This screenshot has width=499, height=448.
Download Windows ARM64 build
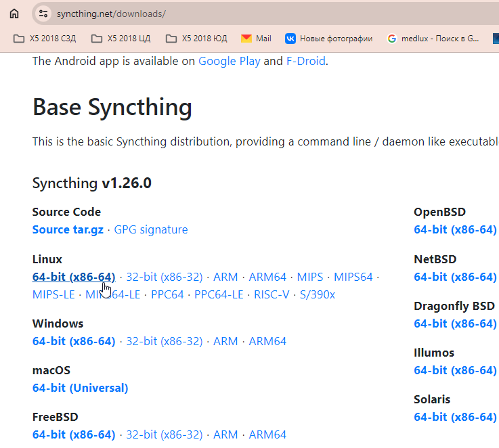(x=267, y=341)
